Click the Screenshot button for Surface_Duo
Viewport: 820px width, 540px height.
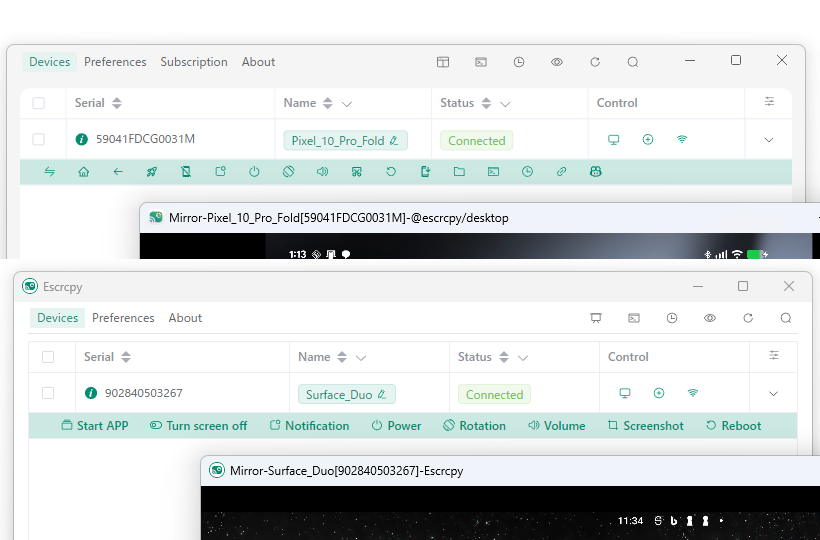[645, 426]
